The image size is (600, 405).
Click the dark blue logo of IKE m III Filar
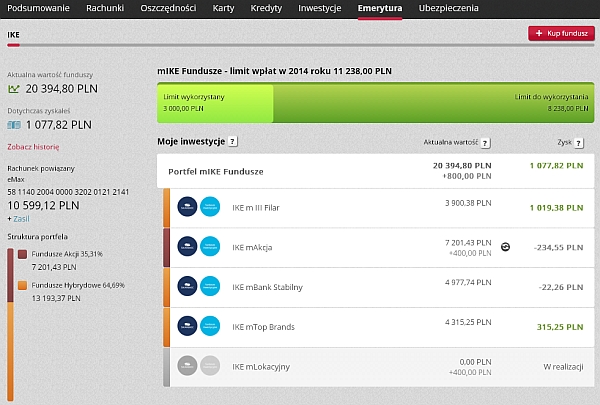[187, 207]
